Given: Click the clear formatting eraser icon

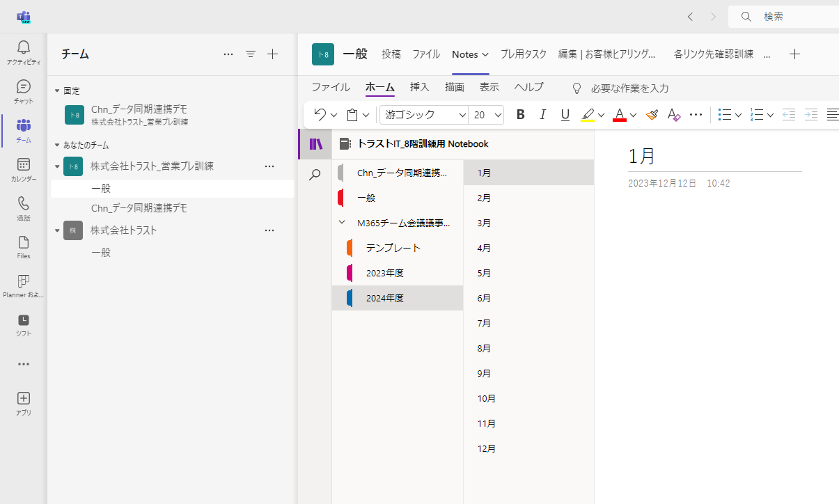Looking at the screenshot, I should tap(673, 115).
